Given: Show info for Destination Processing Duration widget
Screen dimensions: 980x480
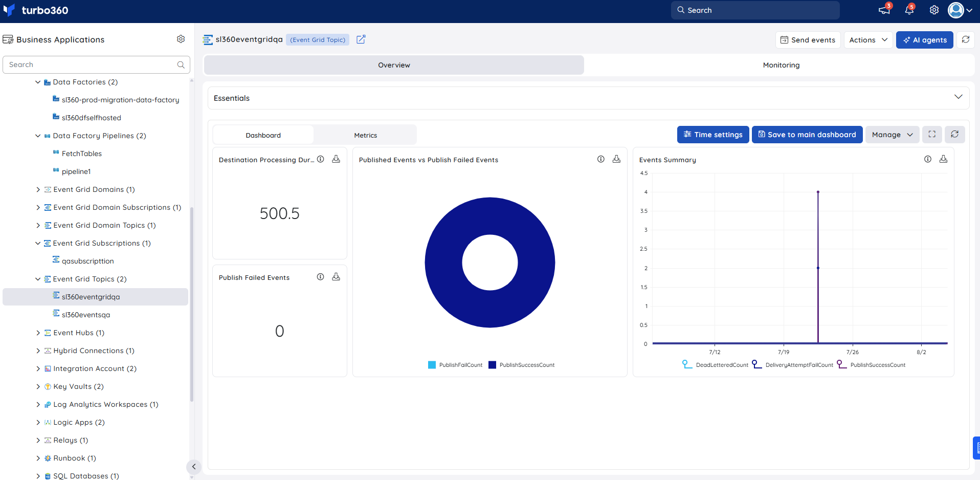Looking at the screenshot, I should 321,159.
